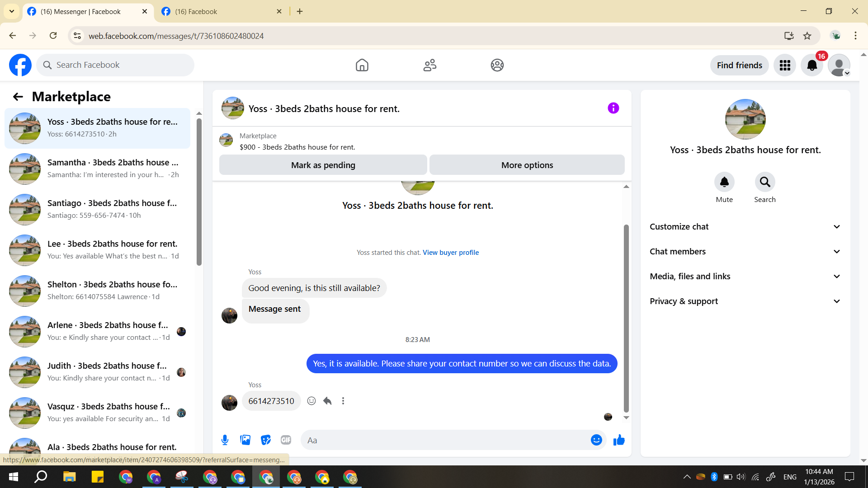The width and height of the screenshot is (868, 488).
Task: Open emoji picker in message box
Action: pyautogui.click(x=596, y=440)
